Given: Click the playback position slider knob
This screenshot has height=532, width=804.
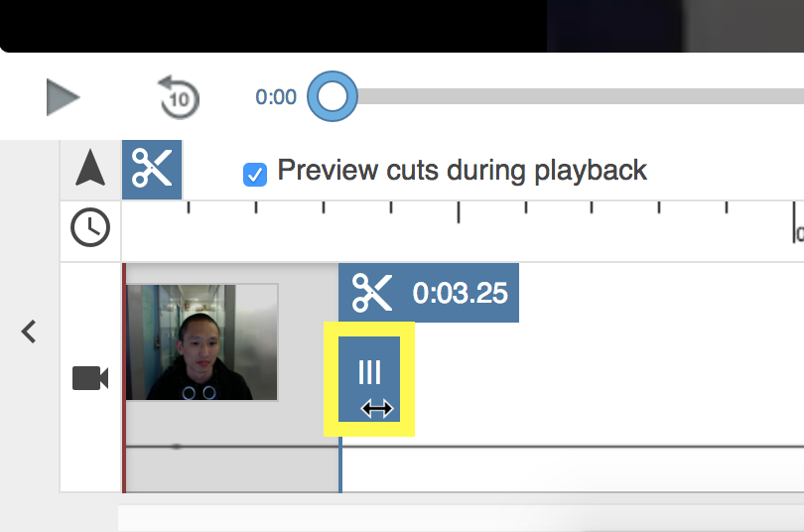Looking at the screenshot, I should pos(333,96).
